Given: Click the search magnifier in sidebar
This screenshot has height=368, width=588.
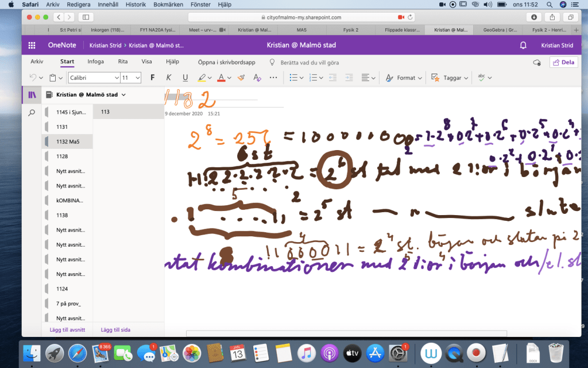Looking at the screenshot, I should [32, 113].
